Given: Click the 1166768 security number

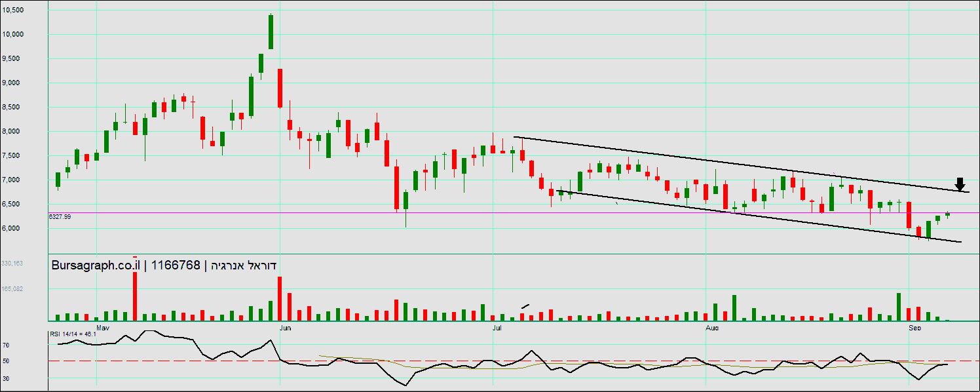Looking at the screenshot, I should point(175,265).
